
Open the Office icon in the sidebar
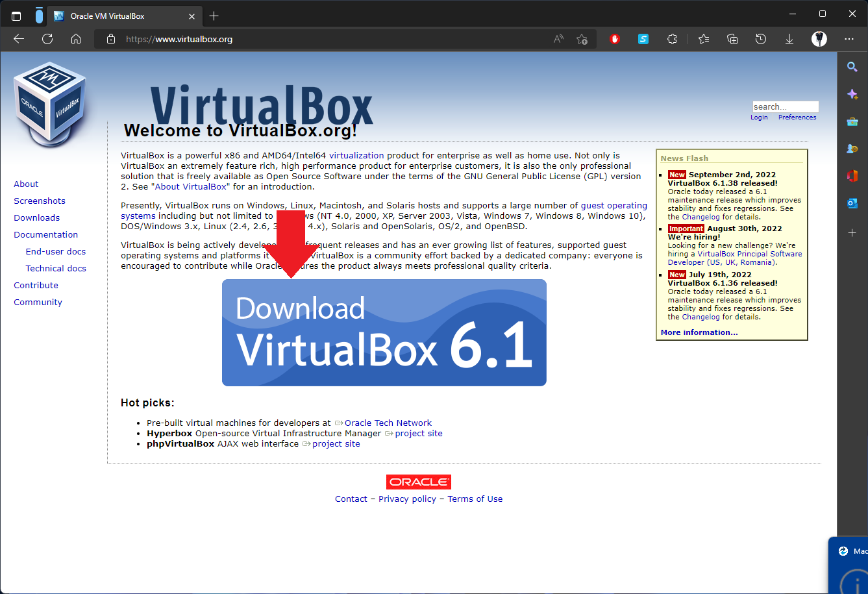point(852,175)
